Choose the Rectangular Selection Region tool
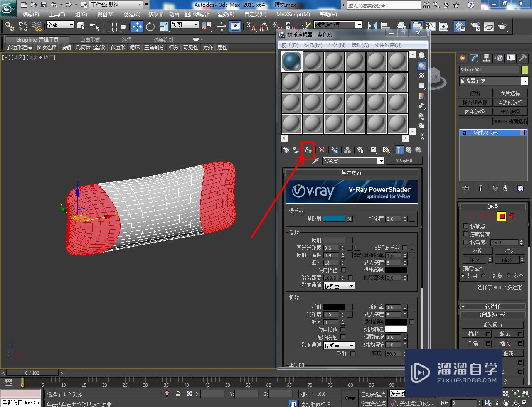This screenshot has height=407, width=532. [x=108, y=27]
